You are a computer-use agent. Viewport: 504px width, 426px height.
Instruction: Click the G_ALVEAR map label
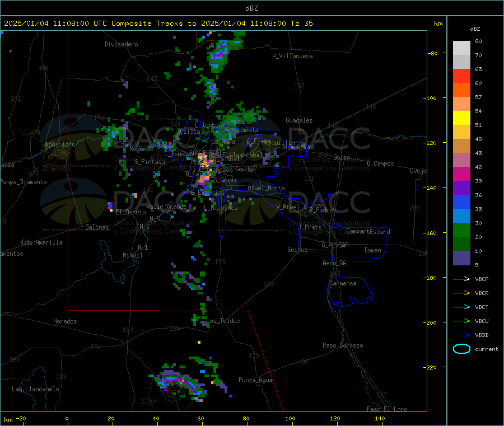coord(335,245)
